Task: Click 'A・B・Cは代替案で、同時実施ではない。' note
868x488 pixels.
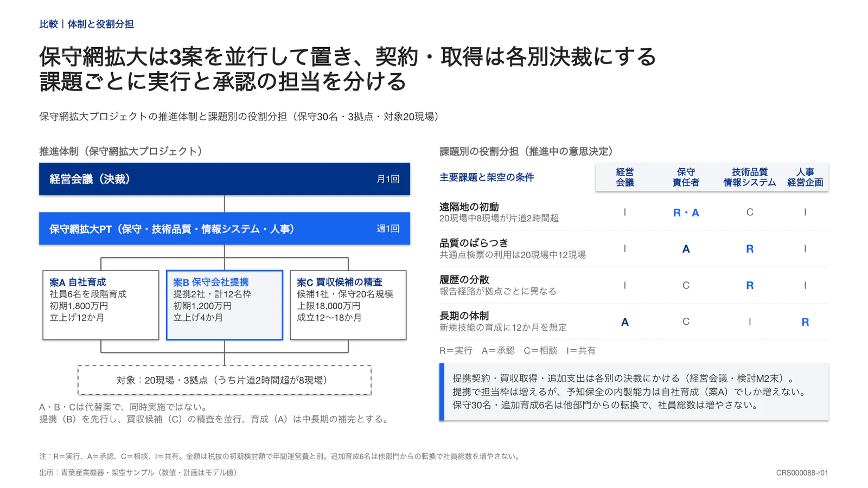Action: [123, 407]
